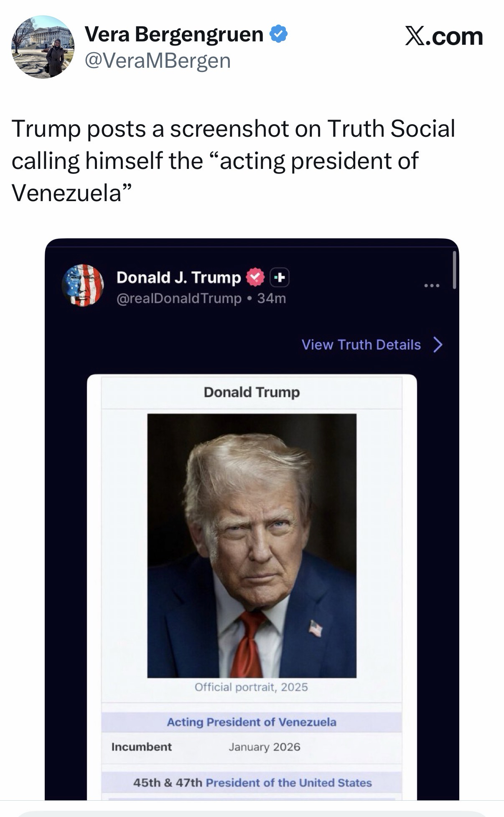The height and width of the screenshot is (817, 504).
Task: Click the scrollbar in the embedded screenshot
Action: tap(454, 271)
